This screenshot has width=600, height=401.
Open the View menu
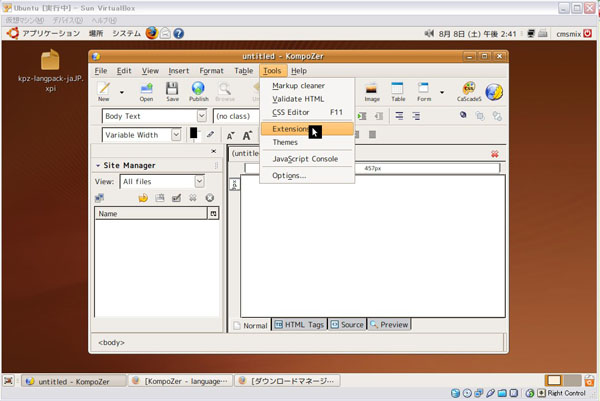[x=150, y=71]
